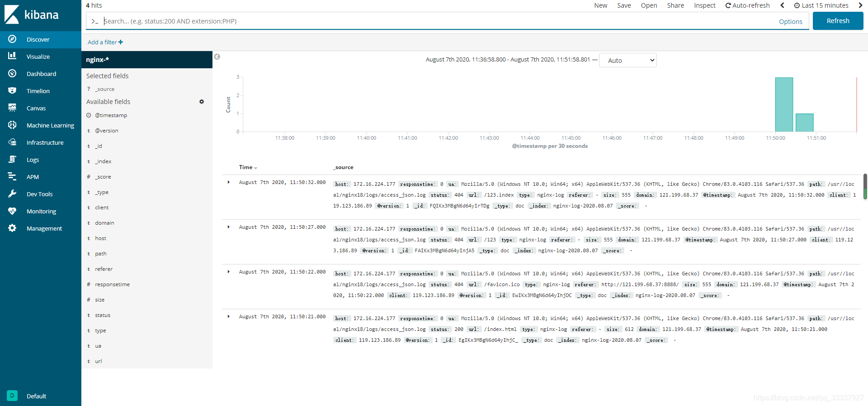Open Dashboard via its sidebar icon
This screenshot has width=868, height=406.
[12, 73]
